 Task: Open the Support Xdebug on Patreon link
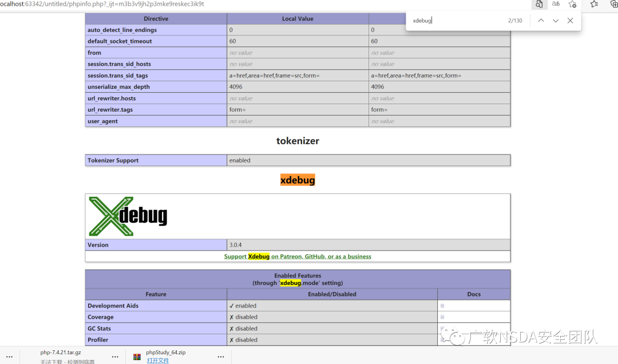coord(298,256)
